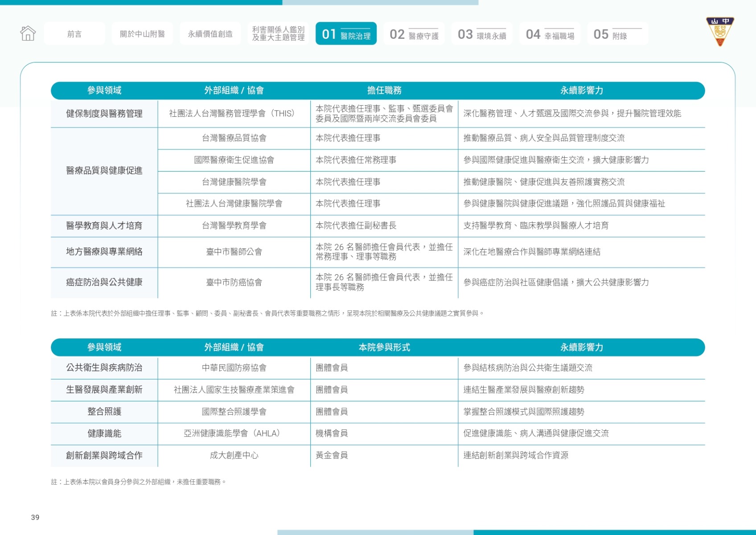Open 利害關係人鑑別及重大主題管理 tab
Viewport: 756px width, 535px height.
pos(278,34)
